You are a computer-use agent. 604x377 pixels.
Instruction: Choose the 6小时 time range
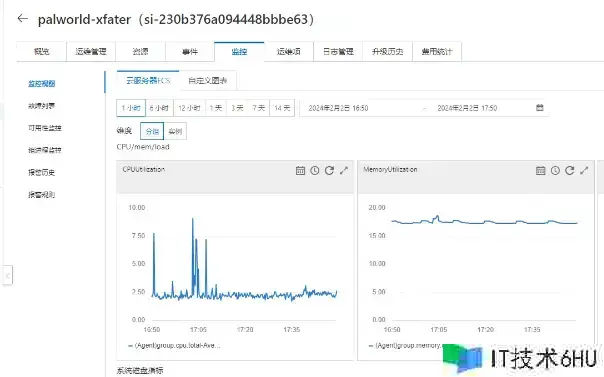click(159, 108)
